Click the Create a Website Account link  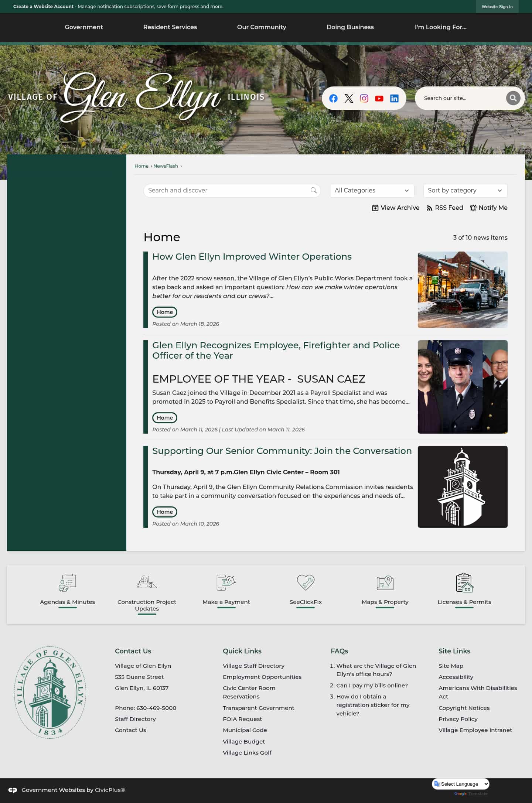click(x=43, y=7)
